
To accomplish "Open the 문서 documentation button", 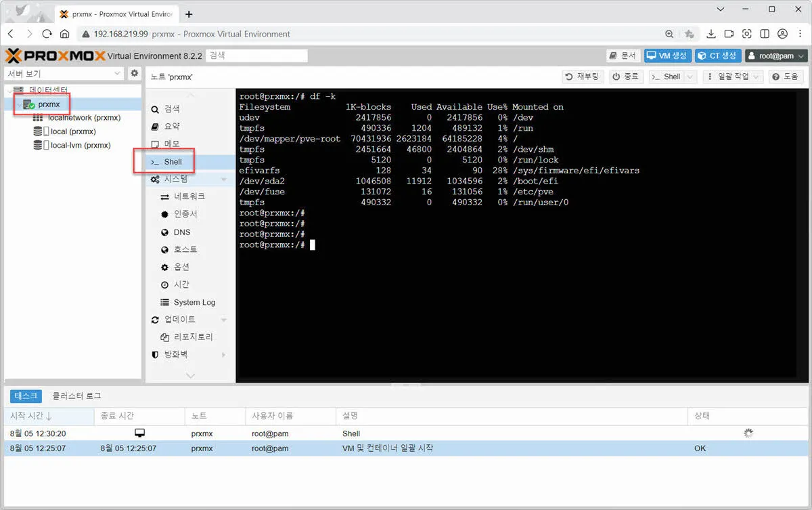I will point(623,56).
